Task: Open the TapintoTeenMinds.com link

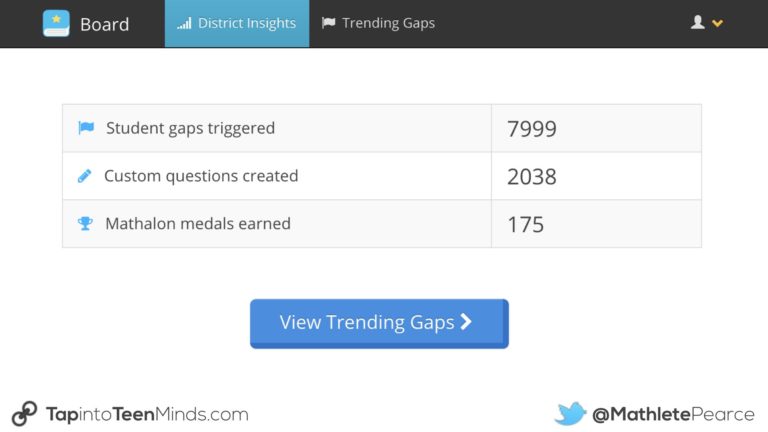Action: coord(147,414)
